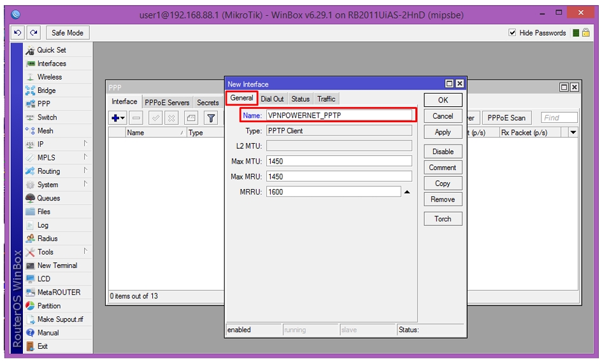This screenshot has width=602, height=364.
Task: Click the undo arrow in the toolbar
Action: pos(18,33)
